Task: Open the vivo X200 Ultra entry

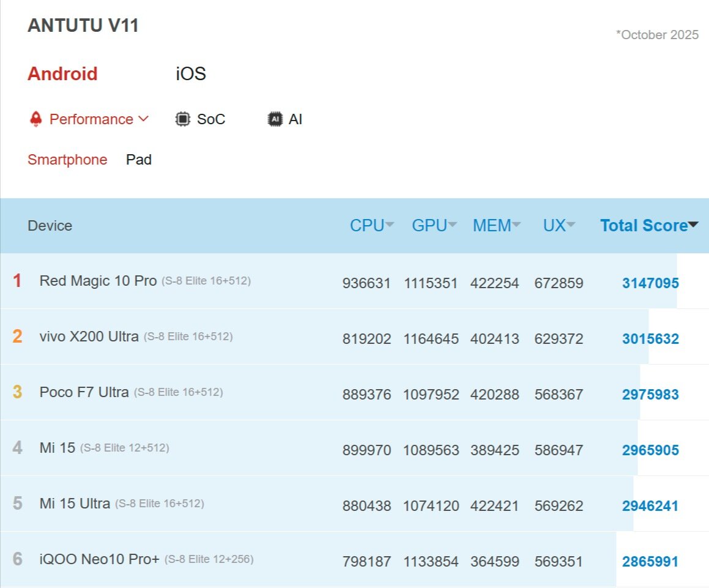Action: tap(89, 337)
